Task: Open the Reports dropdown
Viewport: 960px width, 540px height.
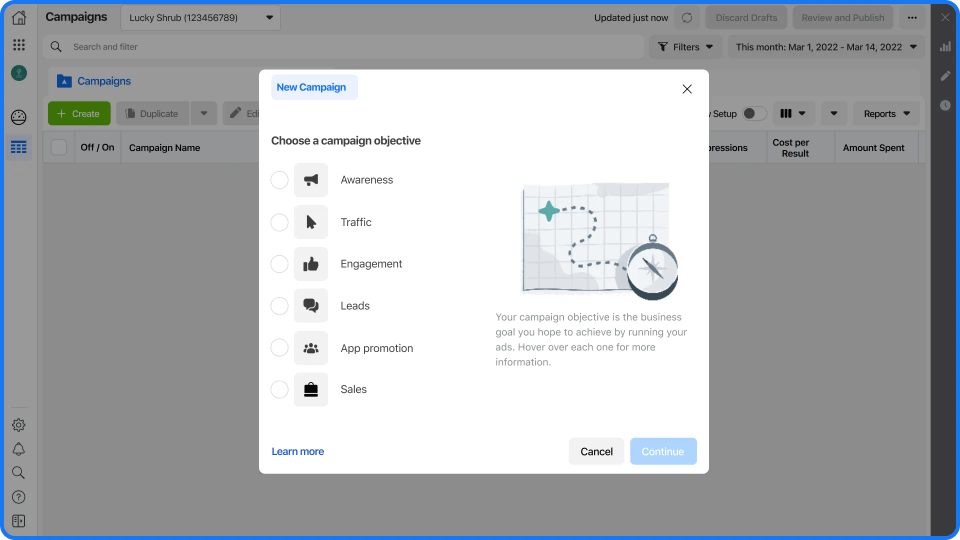Action: [x=887, y=114]
